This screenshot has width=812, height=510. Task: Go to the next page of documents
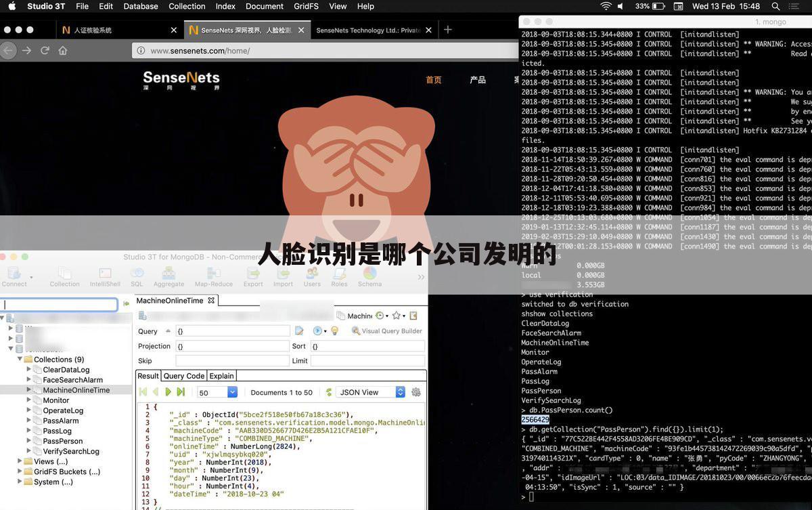tap(168, 392)
